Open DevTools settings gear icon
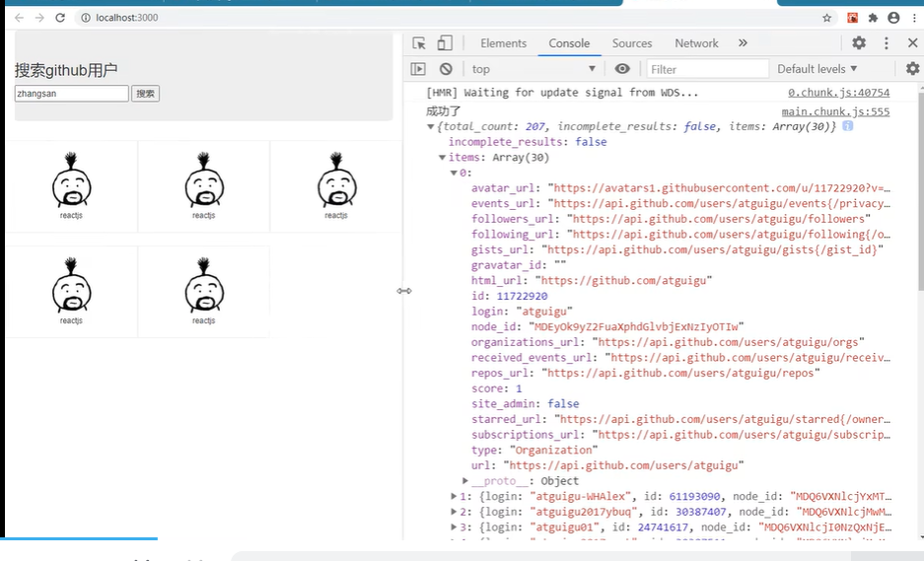The image size is (924, 561). (859, 42)
